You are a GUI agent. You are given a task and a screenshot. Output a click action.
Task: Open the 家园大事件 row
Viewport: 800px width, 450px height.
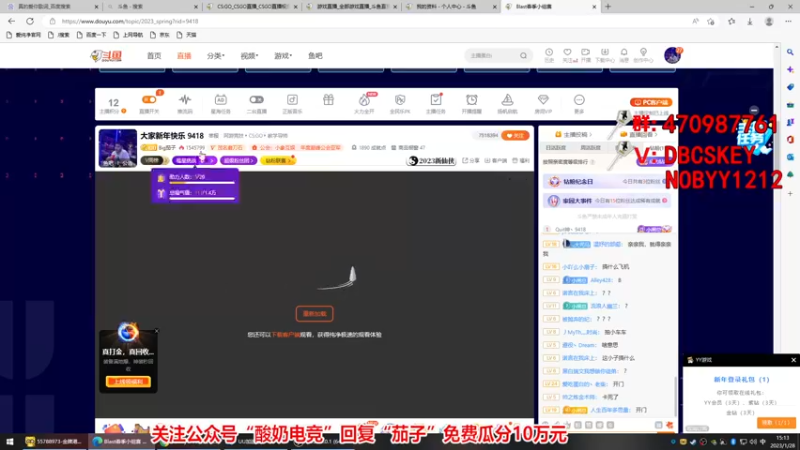606,201
